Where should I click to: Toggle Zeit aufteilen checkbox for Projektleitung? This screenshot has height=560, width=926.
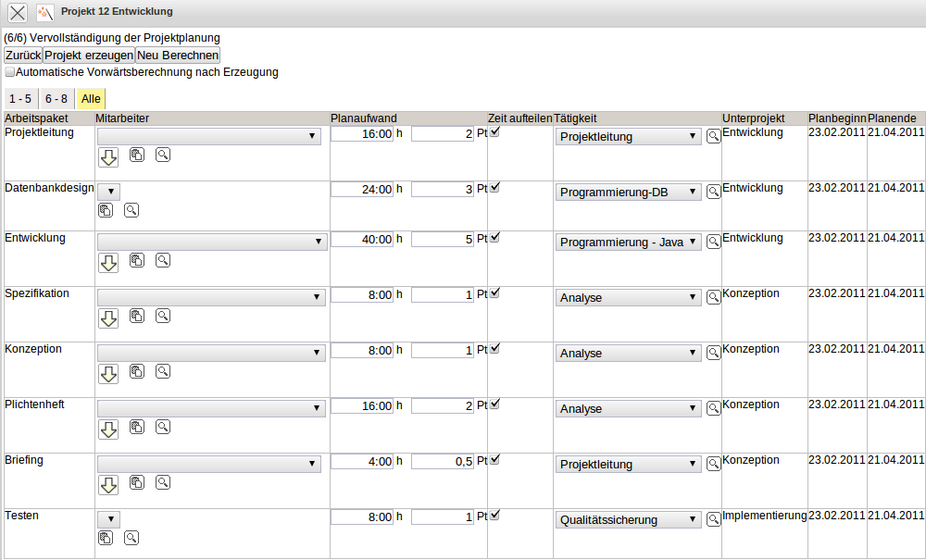click(494, 132)
